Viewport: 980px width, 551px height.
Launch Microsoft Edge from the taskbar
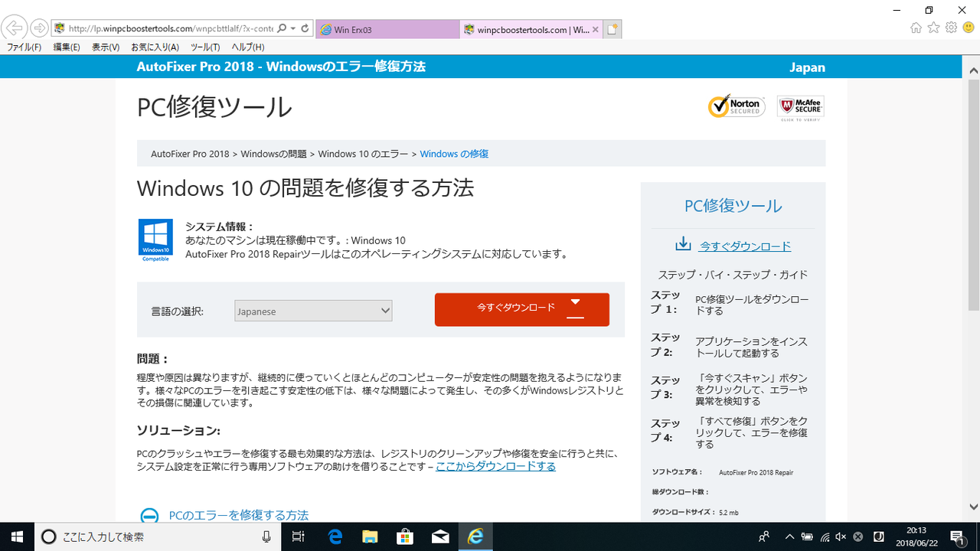pyautogui.click(x=335, y=536)
